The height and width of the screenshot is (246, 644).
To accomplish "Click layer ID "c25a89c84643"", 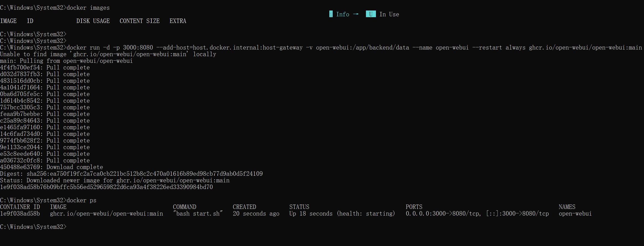I will pos(20,121).
